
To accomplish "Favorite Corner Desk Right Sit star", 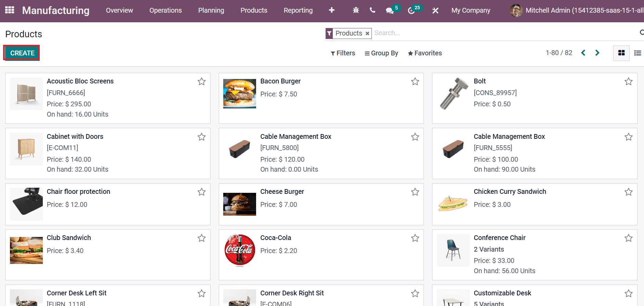I will pyautogui.click(x=415, y=293).
